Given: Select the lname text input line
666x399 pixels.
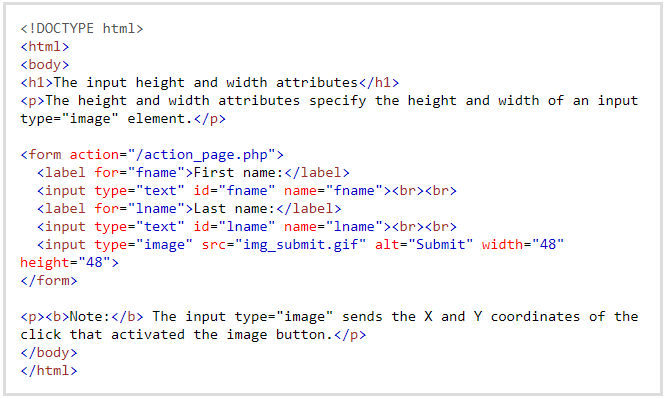Looking at the screenshot, I should (247, 226).
